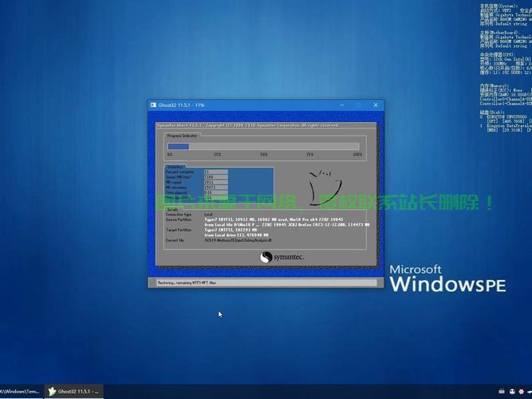
Task: Click the ghost icon on the Ghost32 taskbar button
Action: tap(52, 392)
